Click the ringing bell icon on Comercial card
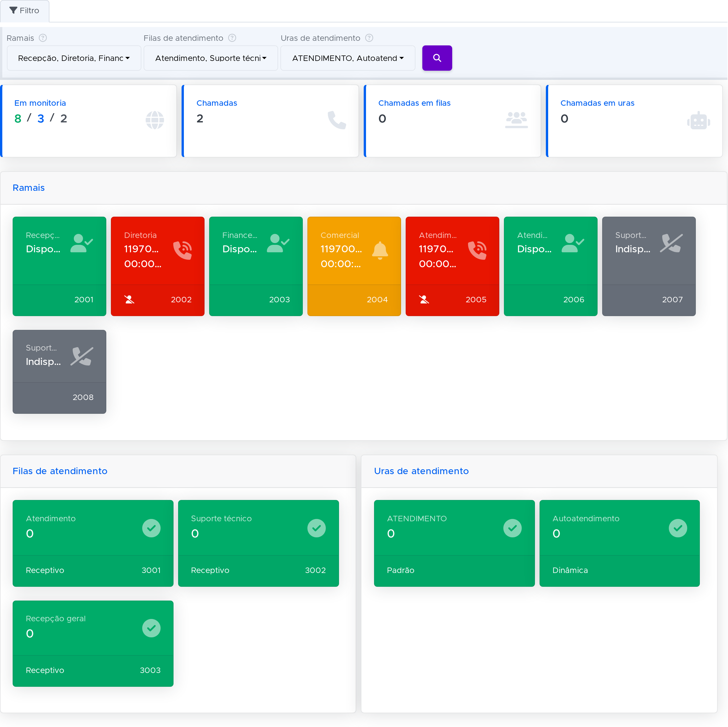This screenshot has height=727, width=728. (380, 250)
